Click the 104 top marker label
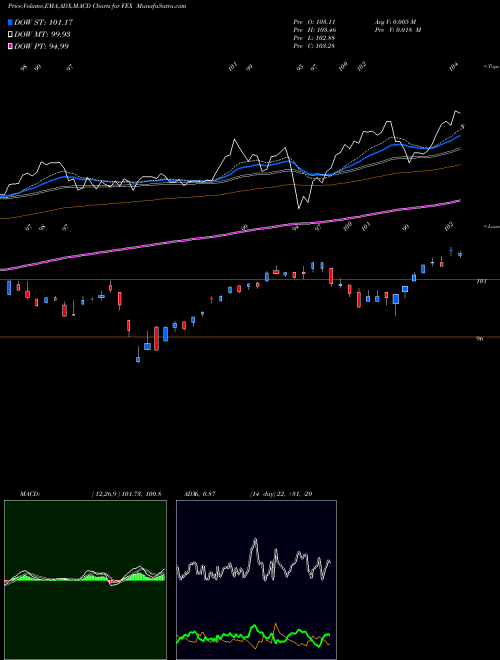The width and height of the screenshot is (500, 660). click(453, 67)
